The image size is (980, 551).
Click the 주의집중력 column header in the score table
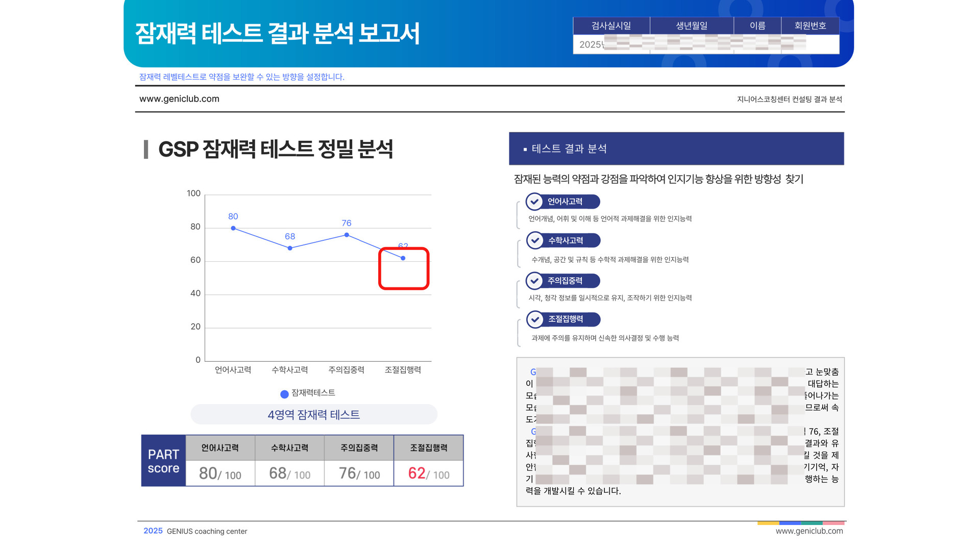[359, 448]
